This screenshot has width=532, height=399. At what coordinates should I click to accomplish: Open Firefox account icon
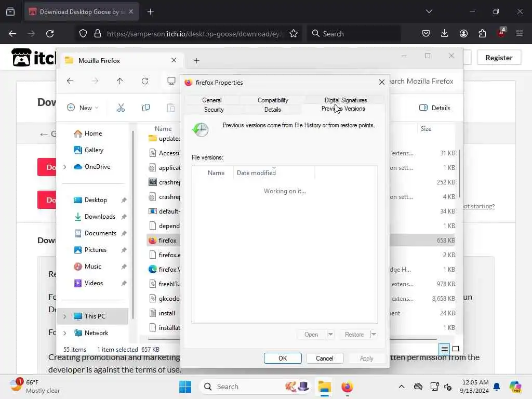463,34
